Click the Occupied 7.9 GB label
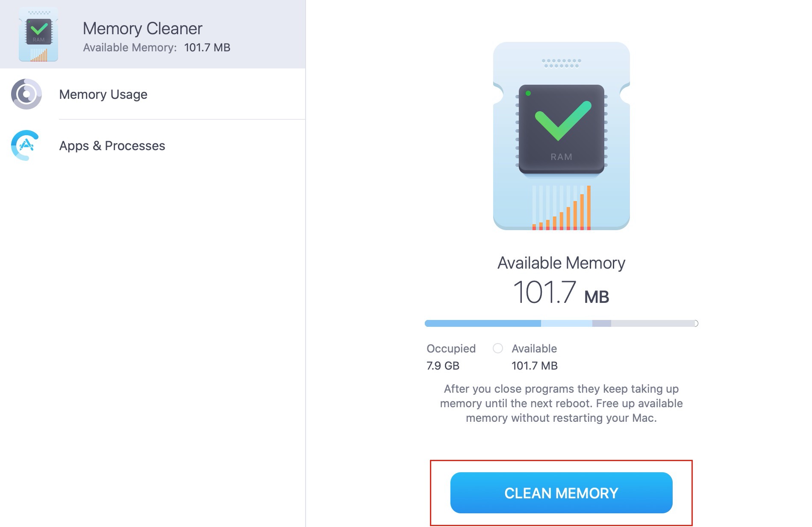This screenshot has width=812, height=527. pyautogui.click(x=451, y=357)
